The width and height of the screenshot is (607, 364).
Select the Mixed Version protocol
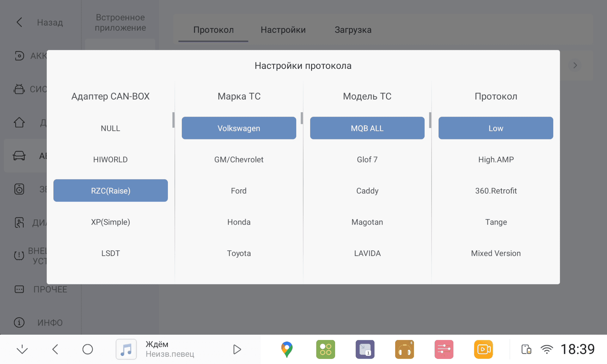(496, 253)
